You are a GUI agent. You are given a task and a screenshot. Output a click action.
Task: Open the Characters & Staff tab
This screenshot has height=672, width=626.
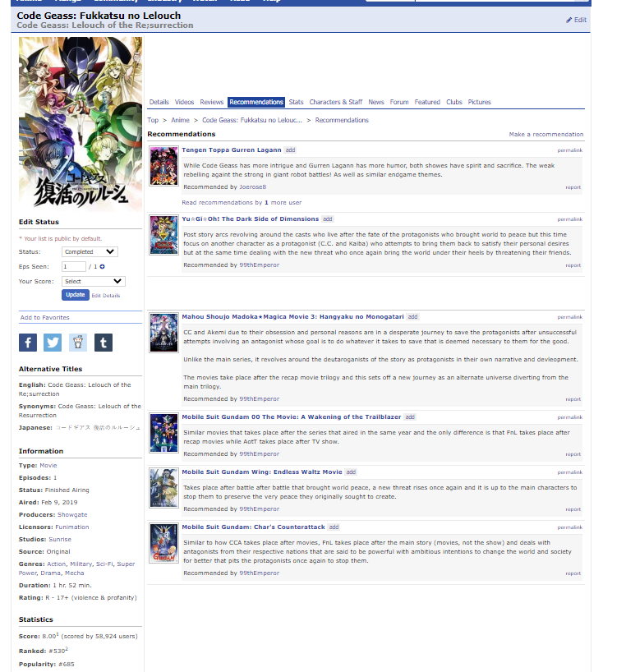coord(336,102)
